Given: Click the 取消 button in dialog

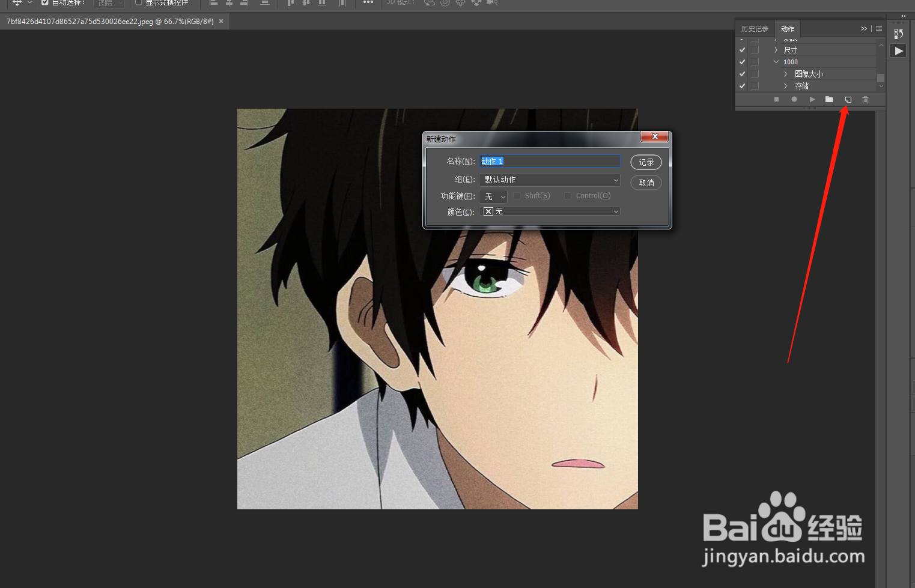Looking at the screenshot, I should click(x=646, y=183).
